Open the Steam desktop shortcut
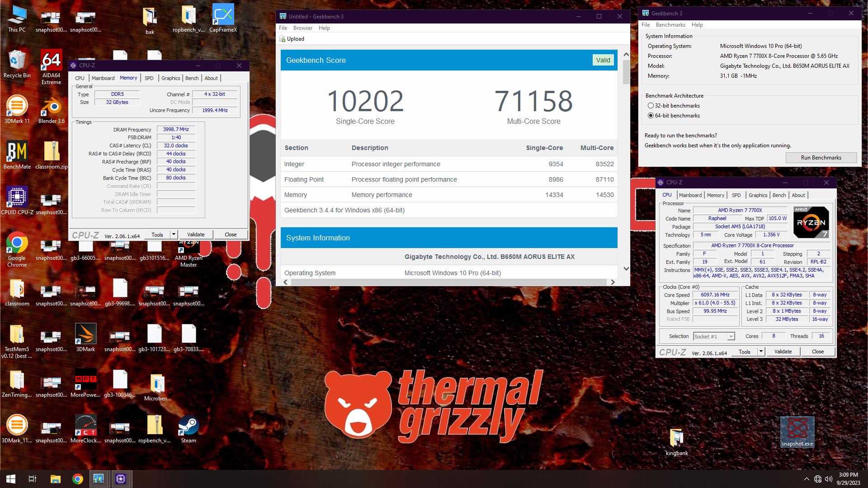Viewport: 868px width, 488px height. pos(189,429)
